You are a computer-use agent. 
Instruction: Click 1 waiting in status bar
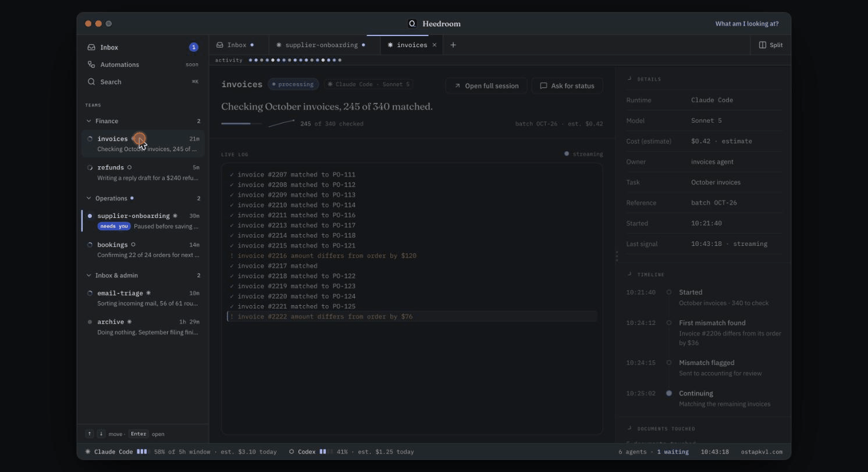pos(673,452)
